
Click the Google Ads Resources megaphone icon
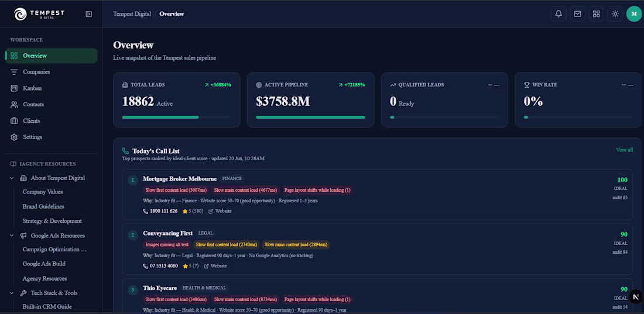click(x=23, y=236)
